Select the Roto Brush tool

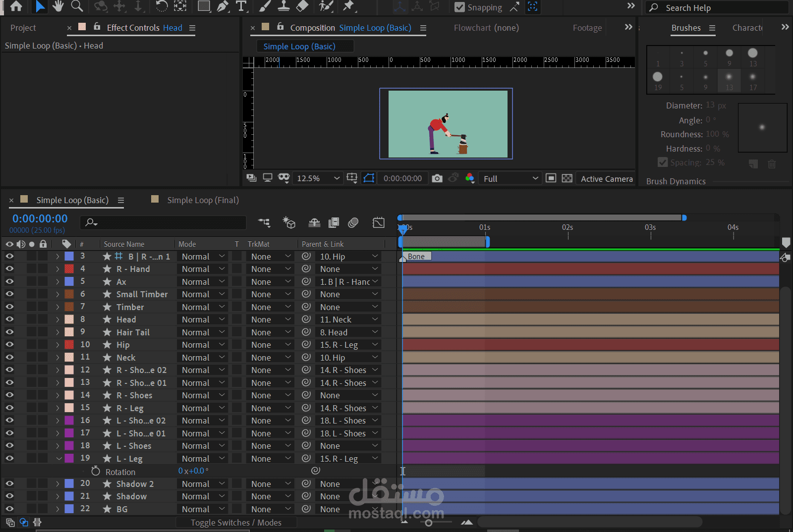coord(326,6)
